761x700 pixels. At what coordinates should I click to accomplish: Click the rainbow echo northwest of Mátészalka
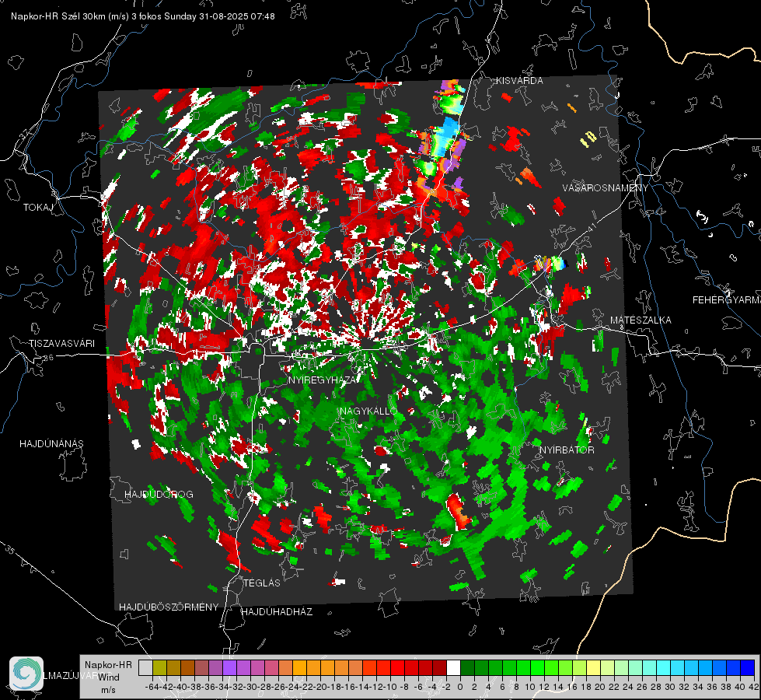551,264
